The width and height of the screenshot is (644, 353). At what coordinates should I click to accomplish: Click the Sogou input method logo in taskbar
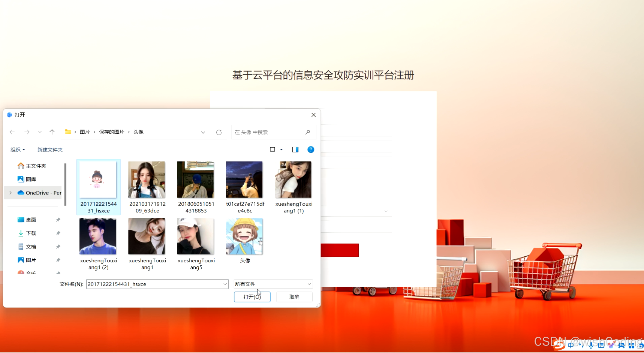coord(559,345)
